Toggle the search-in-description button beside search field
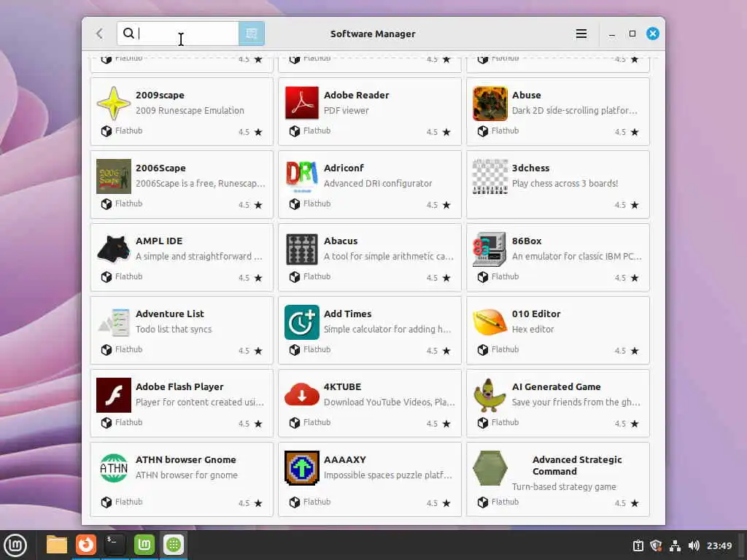Screen dimensions: 747x560 [x=252, y=34]
